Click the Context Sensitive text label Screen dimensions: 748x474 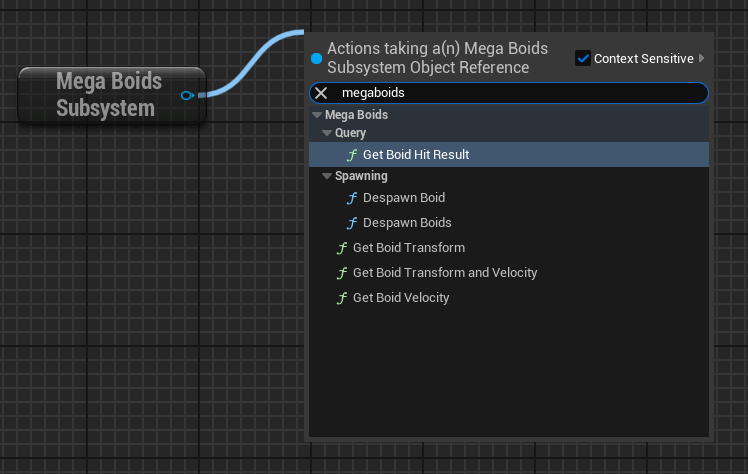coord(643,59)
